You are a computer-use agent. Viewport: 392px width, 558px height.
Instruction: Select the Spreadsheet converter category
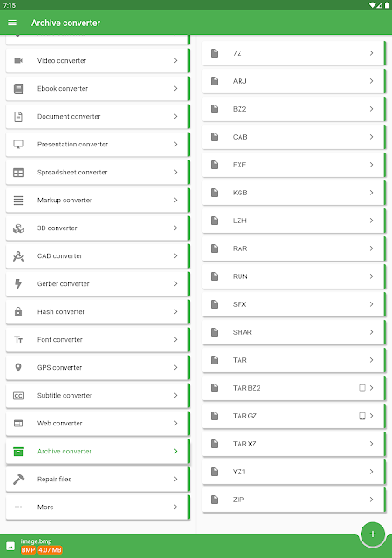[98, 173]
